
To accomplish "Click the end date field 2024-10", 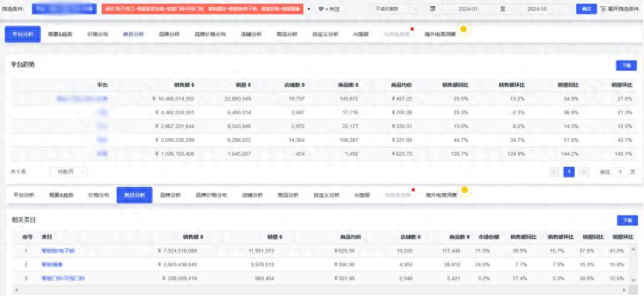I will pos(537,9).
